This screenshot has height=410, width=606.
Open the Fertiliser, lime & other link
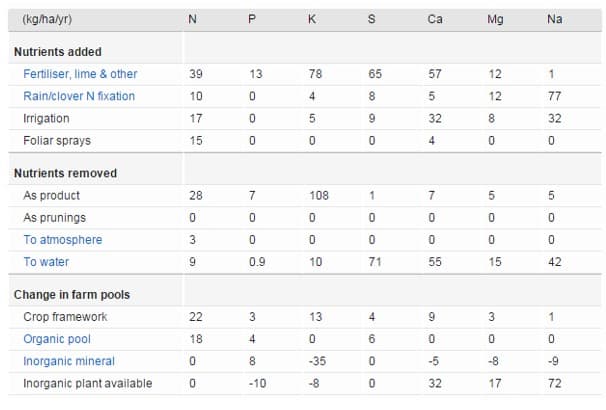tap(80, 74)
